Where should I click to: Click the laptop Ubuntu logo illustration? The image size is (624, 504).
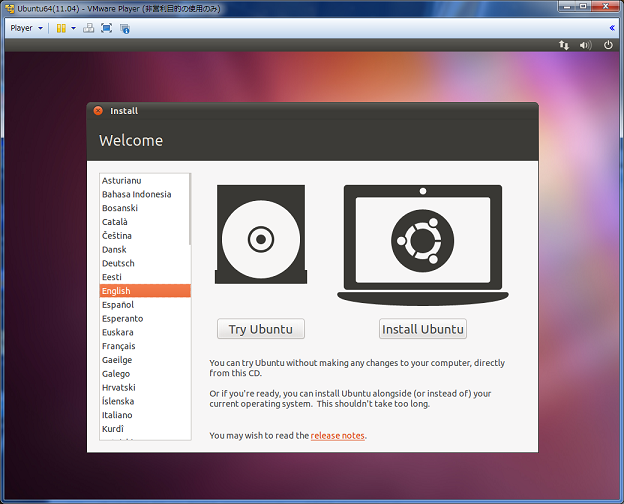coord(423,245)
